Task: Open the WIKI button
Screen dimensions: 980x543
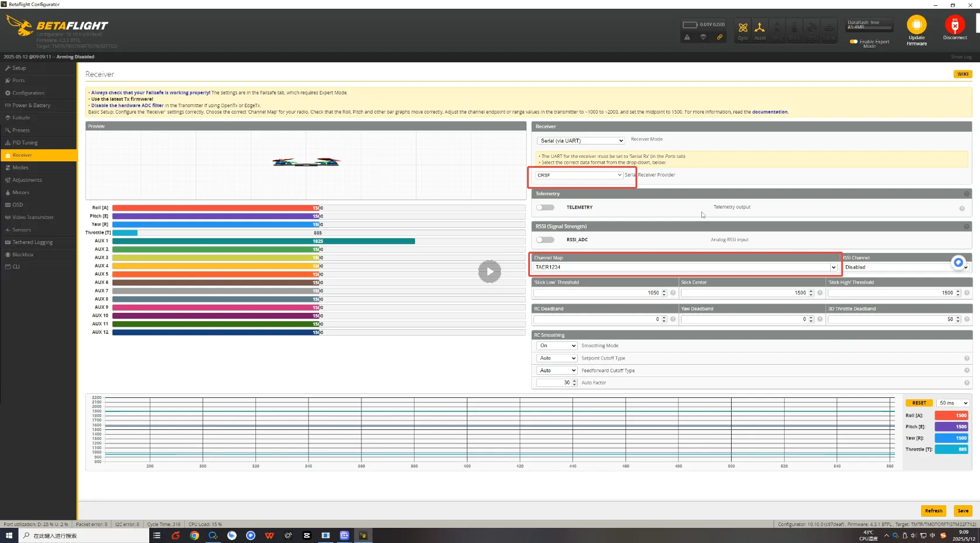Action: tap(963, 74)
